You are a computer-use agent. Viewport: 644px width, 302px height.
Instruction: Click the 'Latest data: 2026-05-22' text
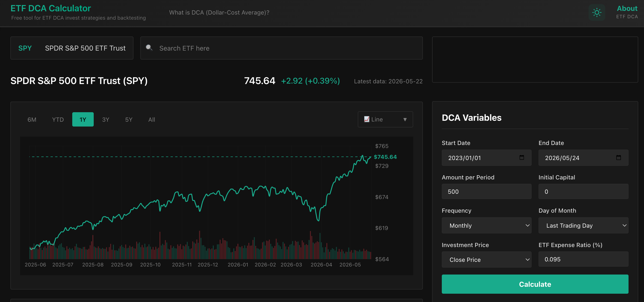coord(388,81)
